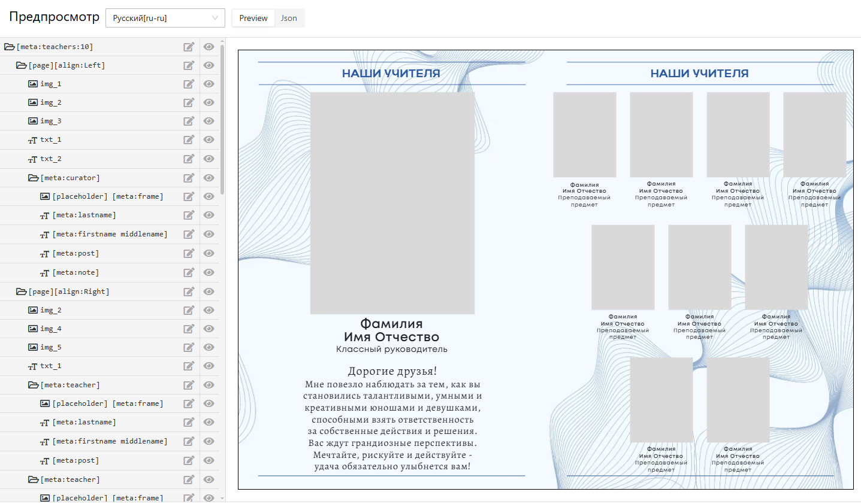861x504 pixels.
Task: Open editor for [meta:curator] group
Action: [x=189, y=178]
